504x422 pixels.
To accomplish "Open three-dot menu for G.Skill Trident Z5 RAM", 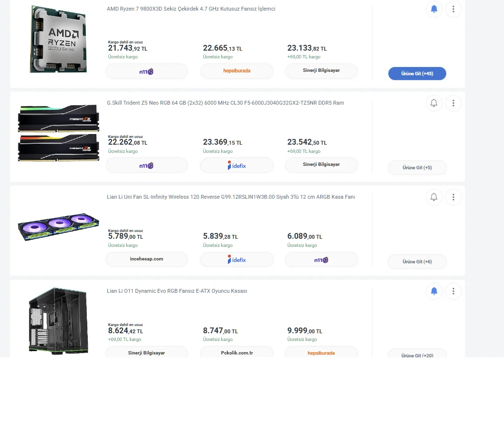I will 453,103.
